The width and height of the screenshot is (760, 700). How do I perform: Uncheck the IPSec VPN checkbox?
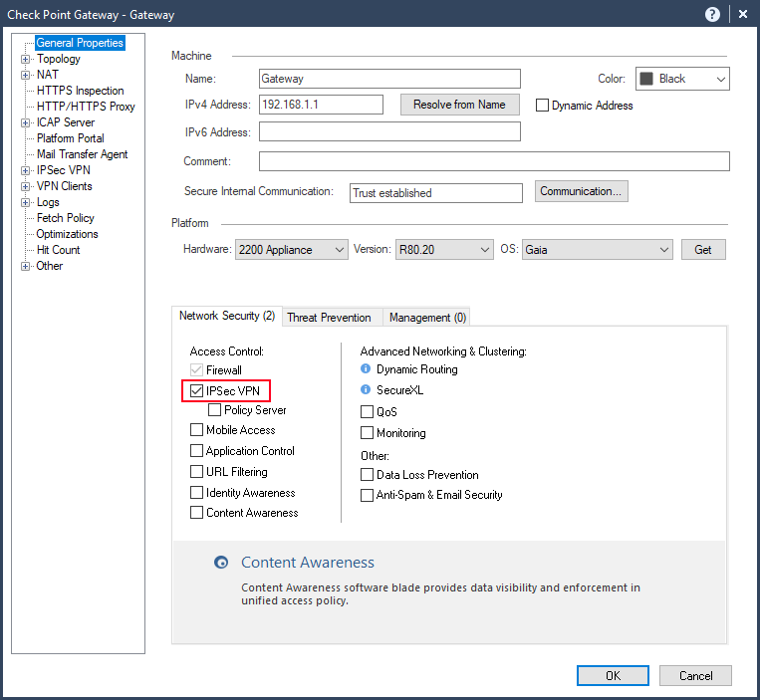(197, 391)
